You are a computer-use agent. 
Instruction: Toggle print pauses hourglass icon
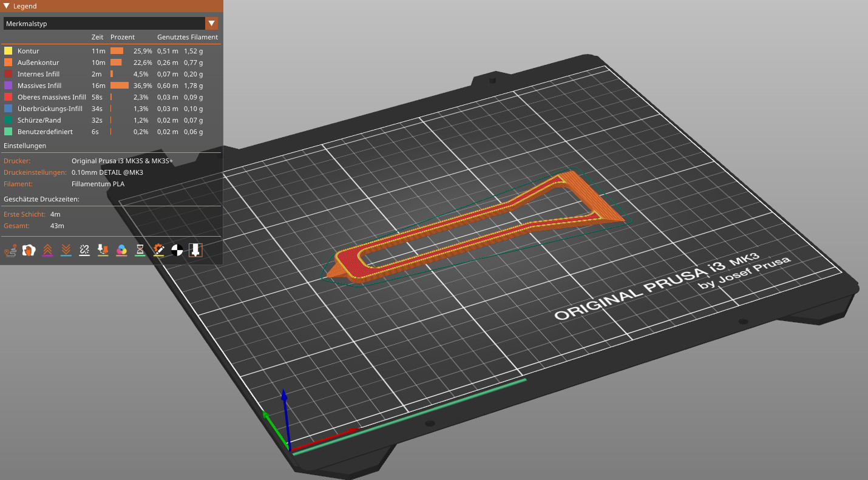click(140, 249)
